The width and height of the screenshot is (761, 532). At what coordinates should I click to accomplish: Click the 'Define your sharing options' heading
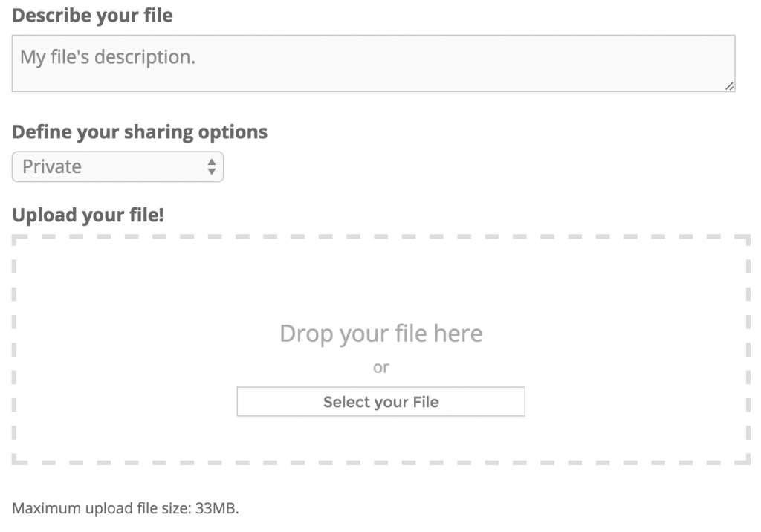pyautogui.click(x=140, y=132)
